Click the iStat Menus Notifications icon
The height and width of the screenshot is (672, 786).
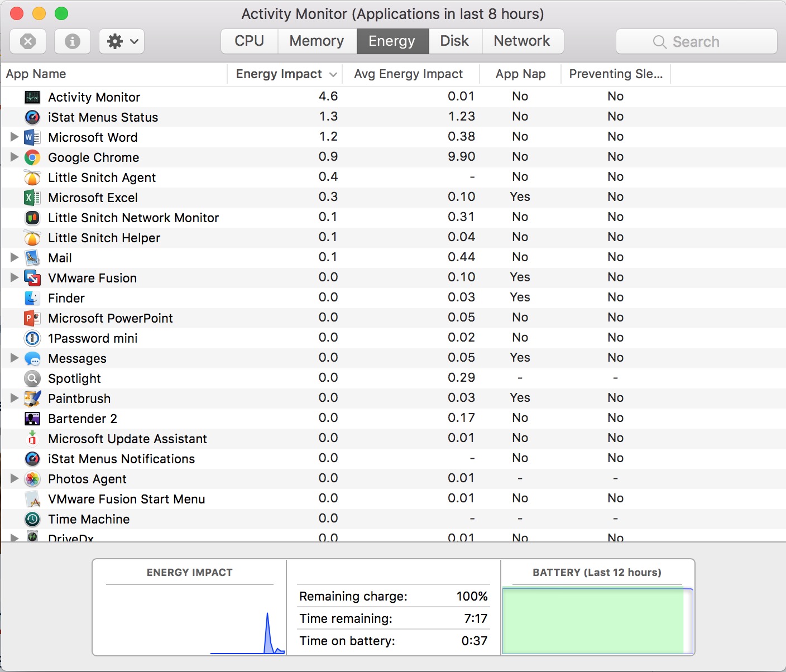point(32,459)
